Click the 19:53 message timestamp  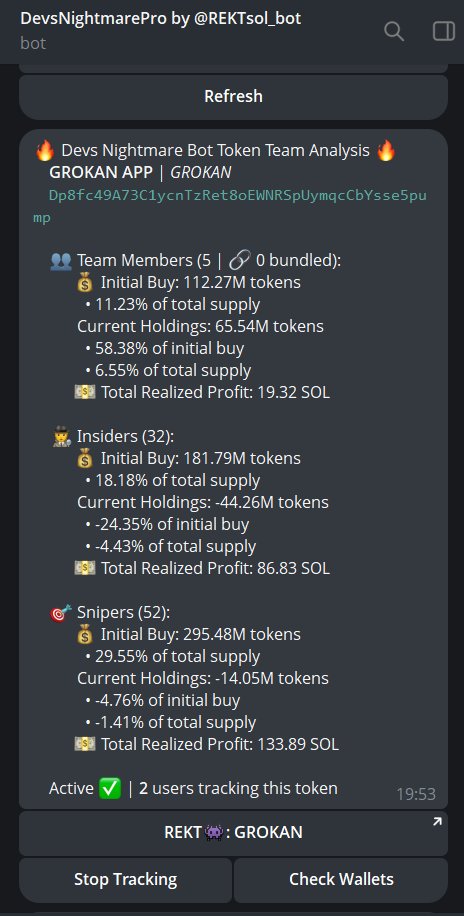(x=416, y=794)
